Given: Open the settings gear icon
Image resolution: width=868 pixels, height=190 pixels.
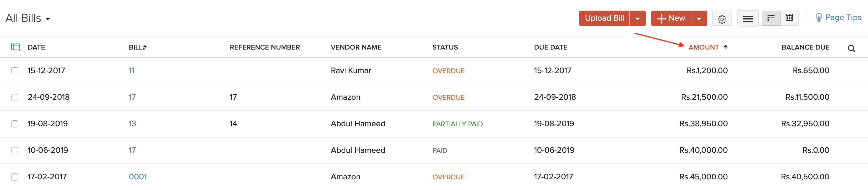Looking at the screenshot, I should click(721, 19).
